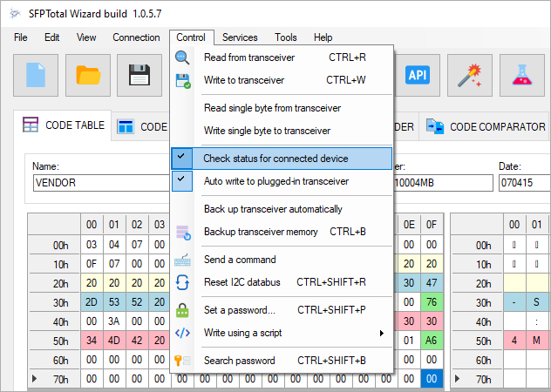The width and height of the screenshot is (551, 392).
Task: Choose Reset I2C databus
Action: pos(282,282)
